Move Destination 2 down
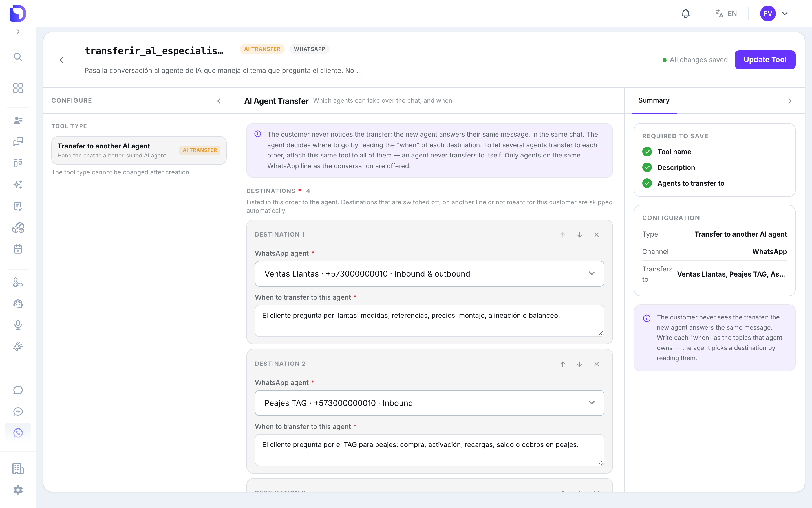Image resolution: width=812 pixels, height=508 pixels. pos(579,364)
